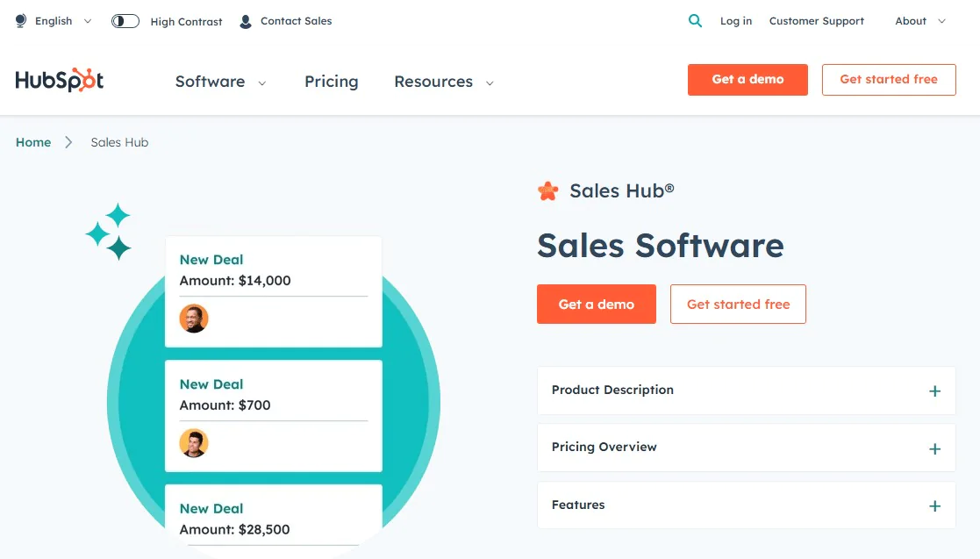
Task: Click the second New Deal avatar
Action: [x=194, y=443]
